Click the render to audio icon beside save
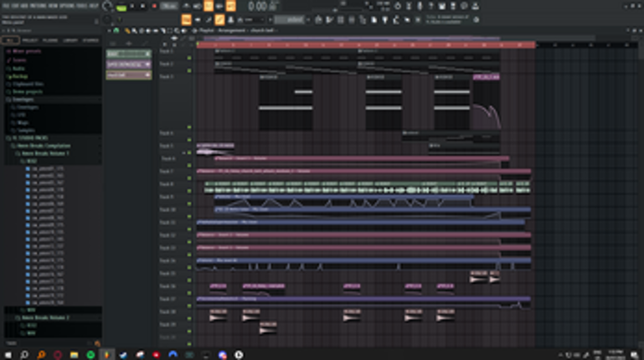Image resolution: width=644 pixels, height=360 pixels. [x=453, y=6]
